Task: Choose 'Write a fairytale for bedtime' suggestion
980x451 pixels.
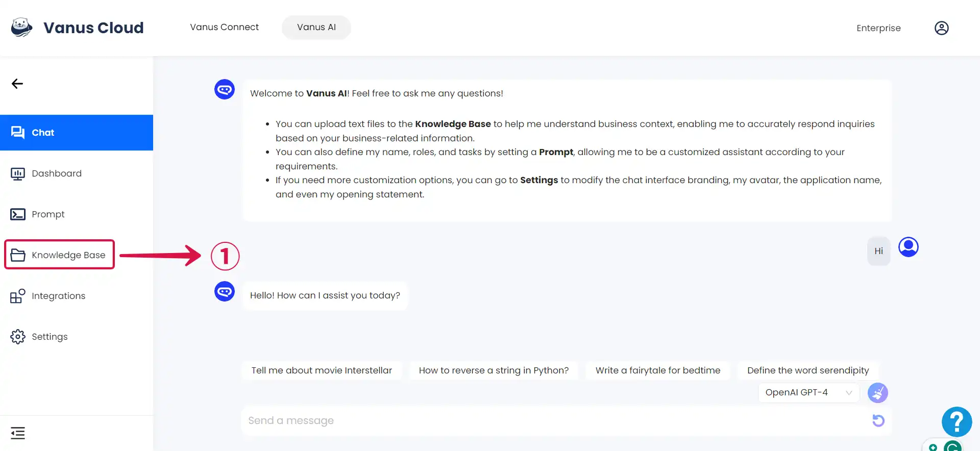Action: pos(658,370)
